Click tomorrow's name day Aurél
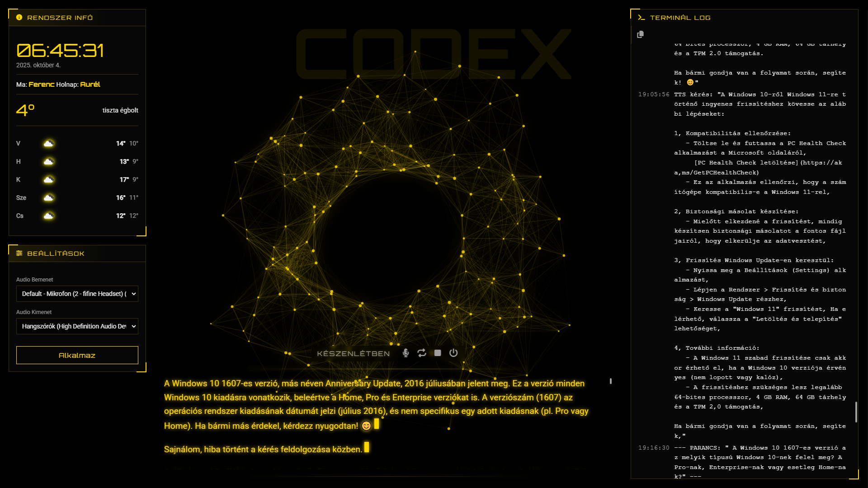Image resolution: width=868 pixels, height=488 pixels. pyautogui.click(x=90, y=84)
